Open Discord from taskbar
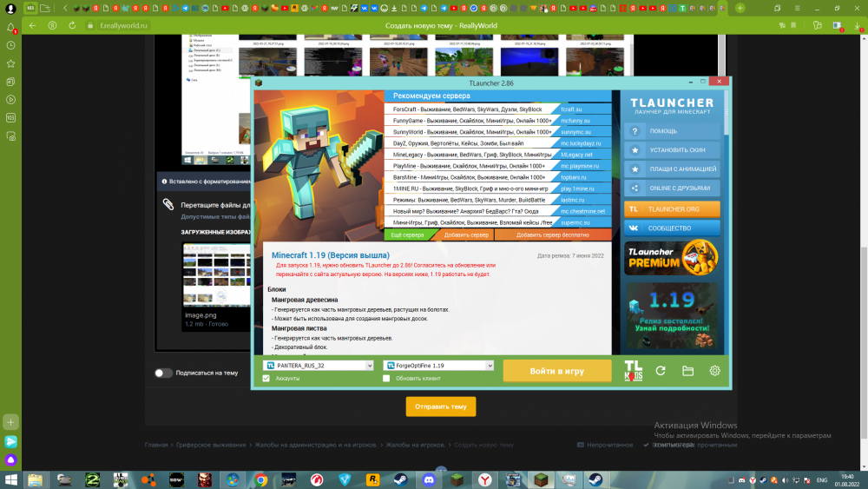 [x=429, y=479]
